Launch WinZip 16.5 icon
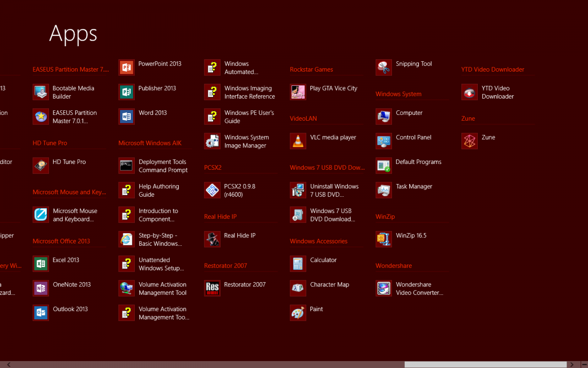The width and height of the screenshot is (588, 368). coord(384,239)
